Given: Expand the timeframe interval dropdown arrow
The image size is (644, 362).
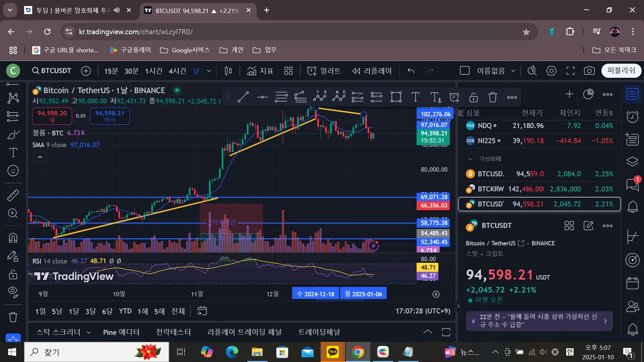Looking at the screenshot, I should 209,71.
